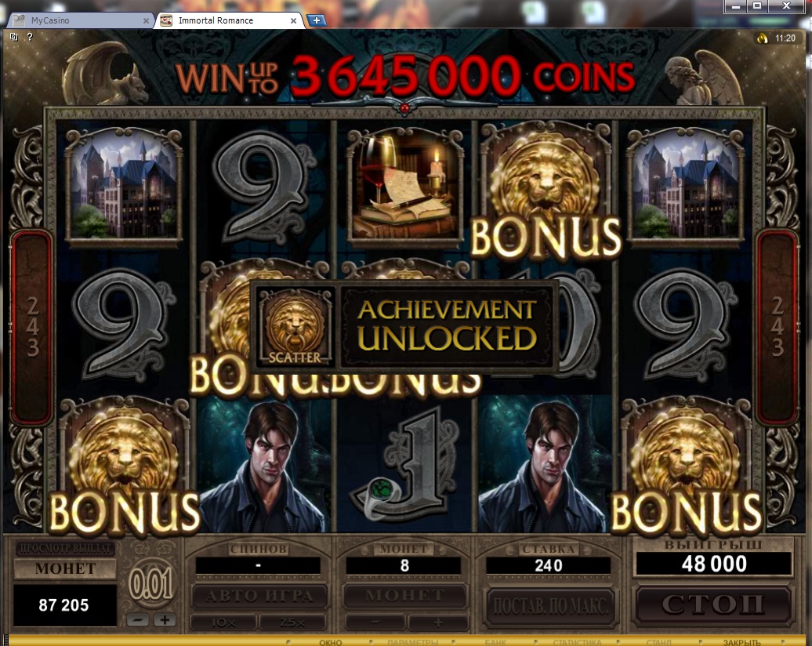Click the Scatter lion achievement icon

click(295, 327)
